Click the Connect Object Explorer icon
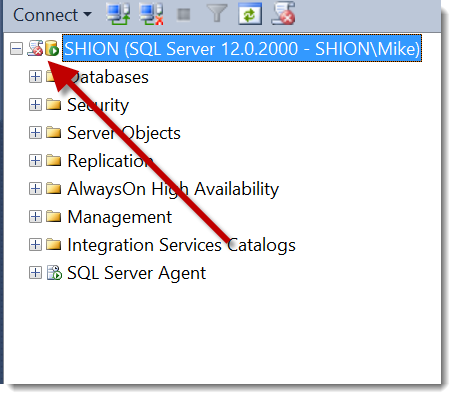Screen dimensions: 475x410 click(x=118, y=14)
